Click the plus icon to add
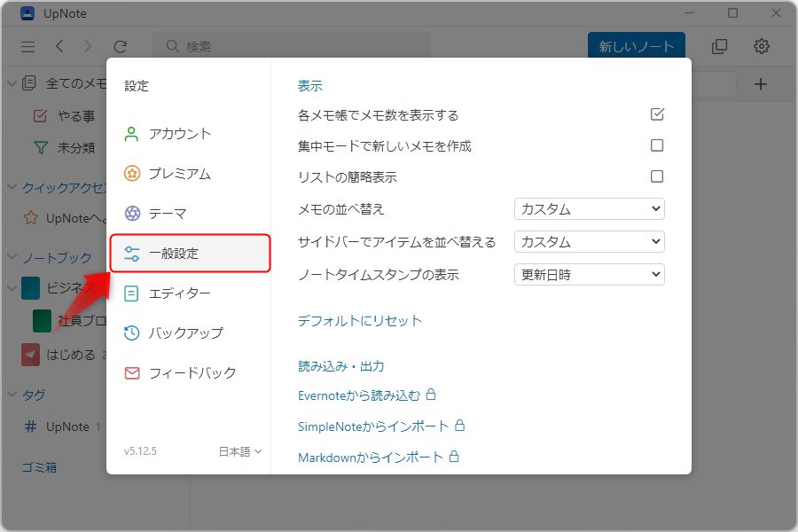The width and height of the screenshot is (798, 532). (761, 84)
